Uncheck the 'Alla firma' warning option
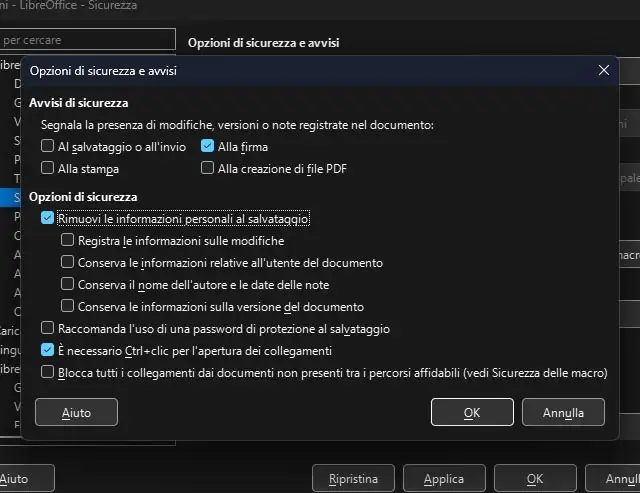The height and width of the screenshot is (493, 640). pyautogui.click(x=208, y=147)
